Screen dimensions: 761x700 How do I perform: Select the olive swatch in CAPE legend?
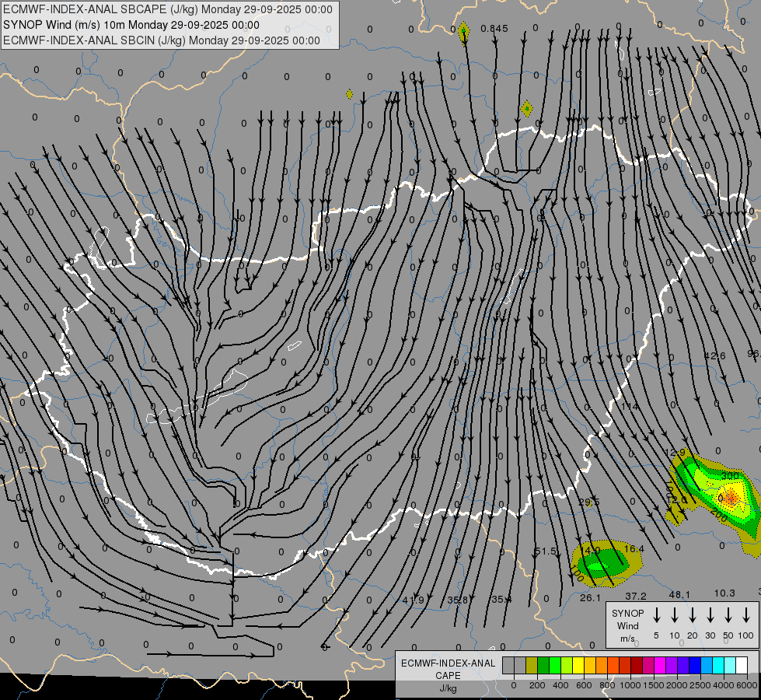pyautogui.click(x=532, y=665)
